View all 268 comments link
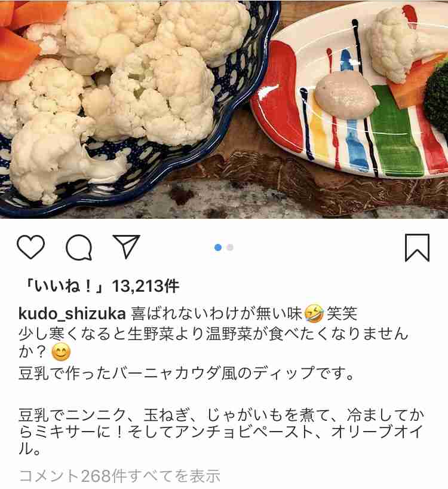The width and height of the screenshot is (448, 489). click(119, 476)
